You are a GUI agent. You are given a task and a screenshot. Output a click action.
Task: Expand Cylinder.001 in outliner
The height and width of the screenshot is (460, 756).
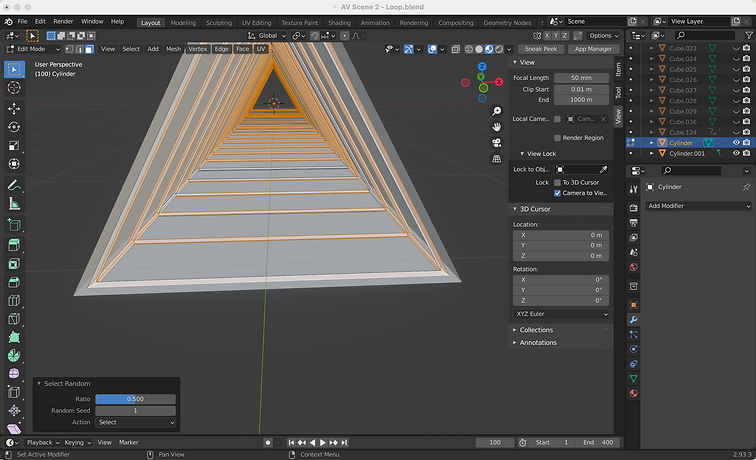651,153
